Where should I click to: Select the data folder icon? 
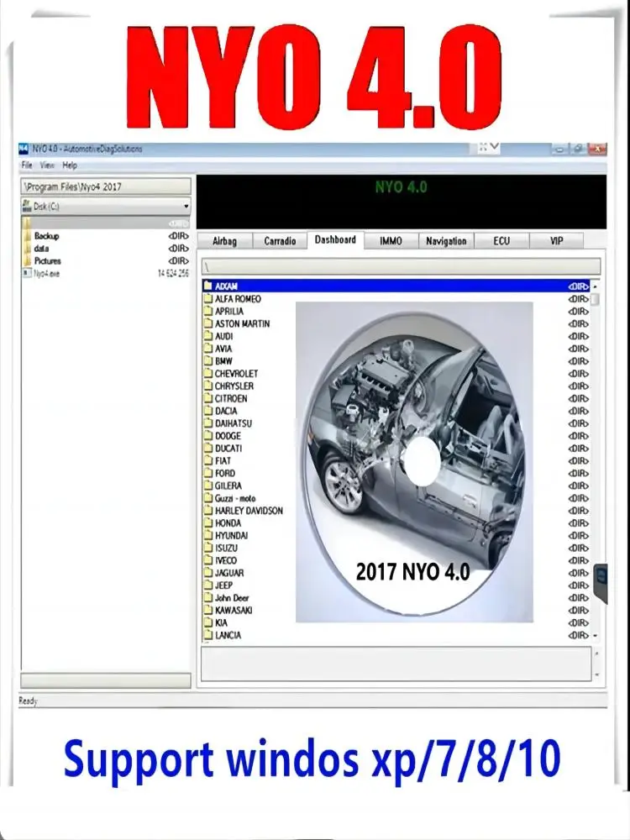click(27, 248)
